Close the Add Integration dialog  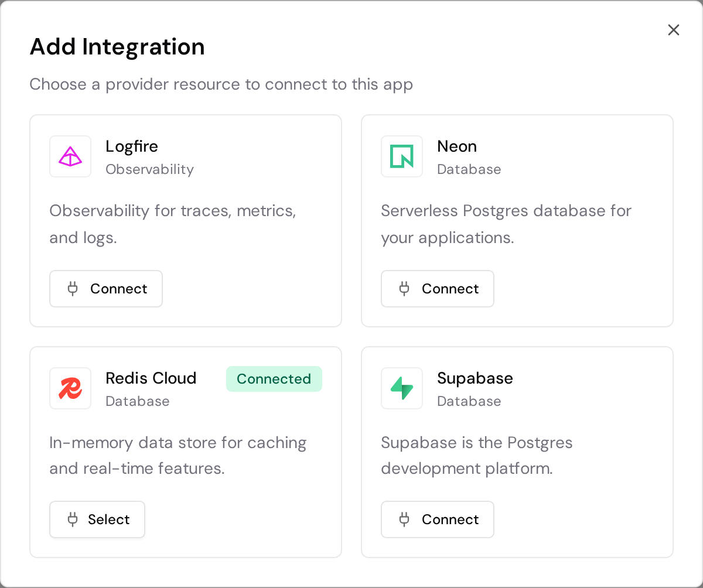coord(674,30)
